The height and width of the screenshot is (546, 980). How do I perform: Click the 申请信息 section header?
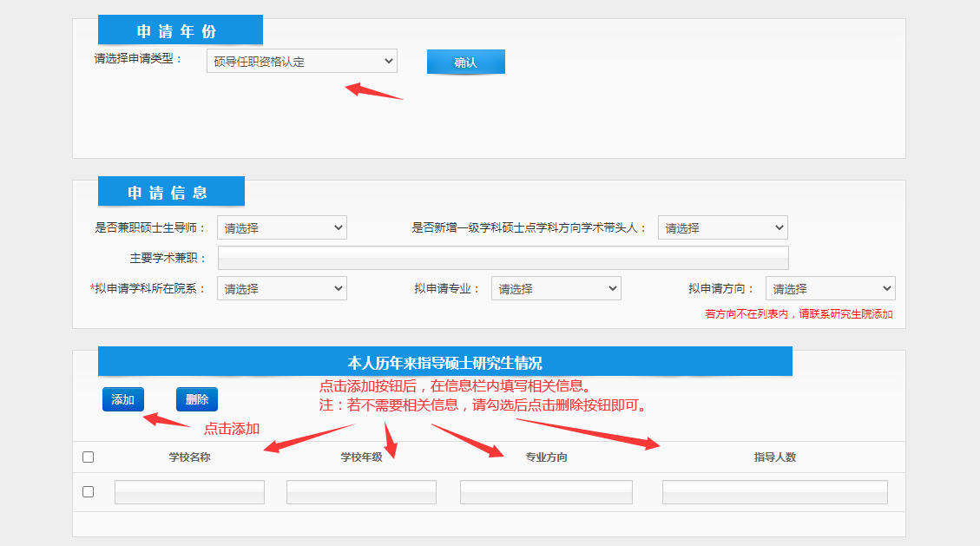[171, 193]
